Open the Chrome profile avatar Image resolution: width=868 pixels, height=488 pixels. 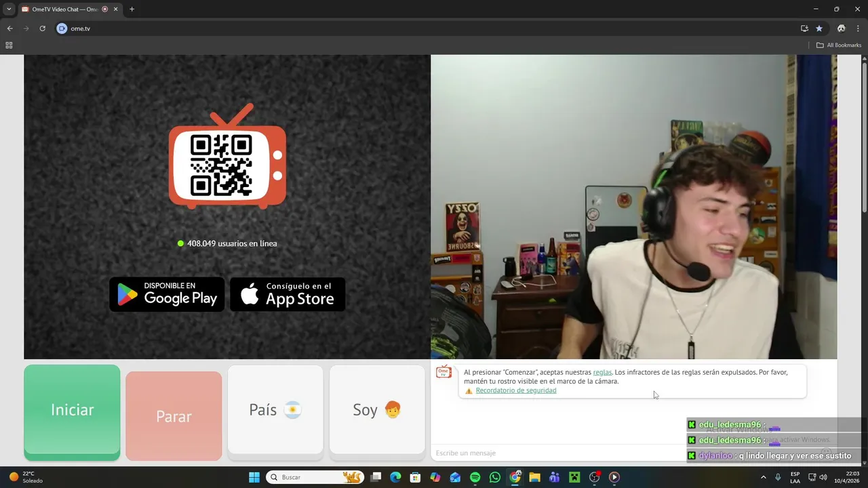[842, 28]
